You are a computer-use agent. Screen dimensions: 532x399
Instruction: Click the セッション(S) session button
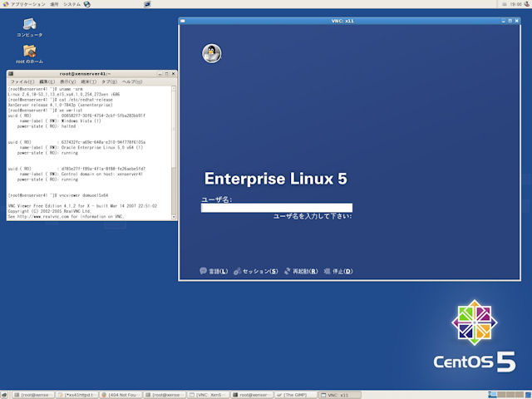[256, 271]
